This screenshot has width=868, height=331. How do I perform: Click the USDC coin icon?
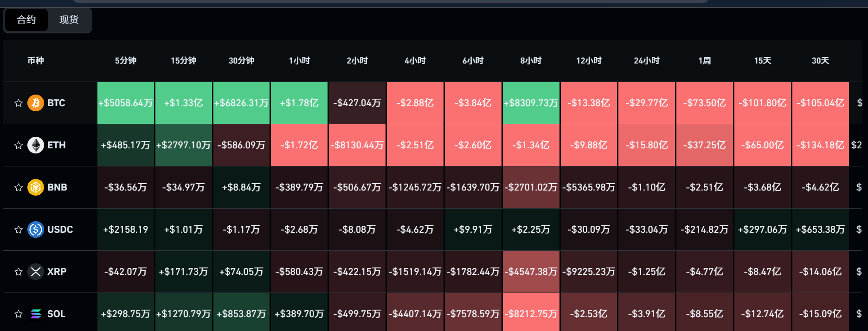pyautogui.click(x=36, y=229)
